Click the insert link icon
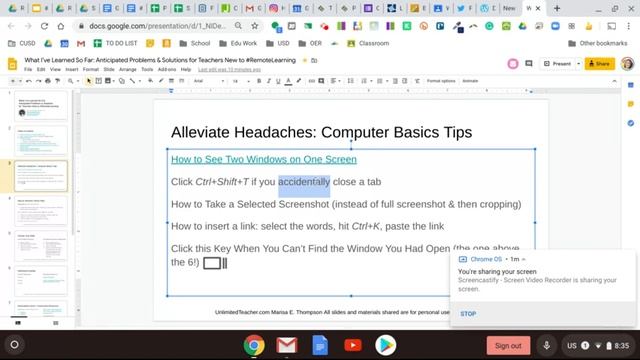 311,81
